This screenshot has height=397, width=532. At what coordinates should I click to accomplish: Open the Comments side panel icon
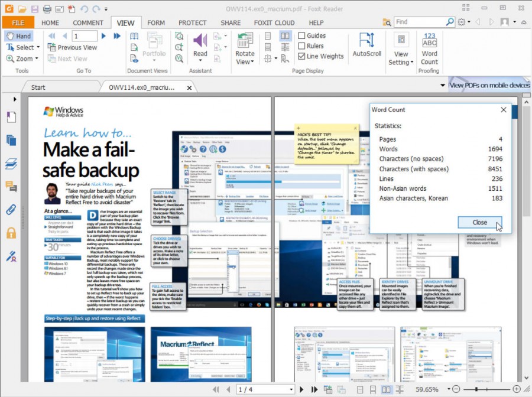(x=11, y=186)
